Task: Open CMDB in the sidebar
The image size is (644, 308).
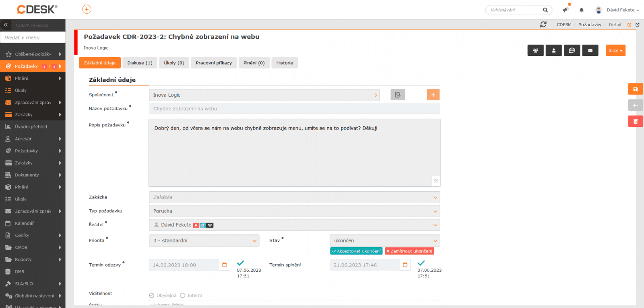Action: (x=33, y=247)
